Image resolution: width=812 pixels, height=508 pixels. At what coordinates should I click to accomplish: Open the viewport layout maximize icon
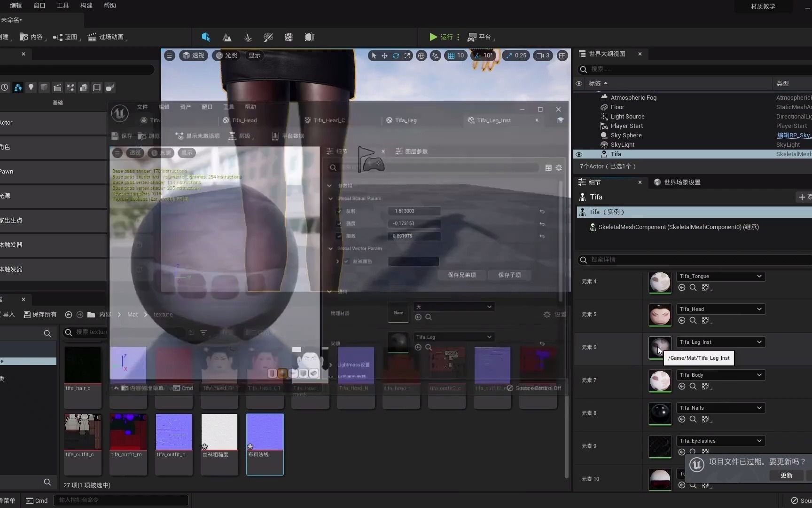tap(562, 56)
